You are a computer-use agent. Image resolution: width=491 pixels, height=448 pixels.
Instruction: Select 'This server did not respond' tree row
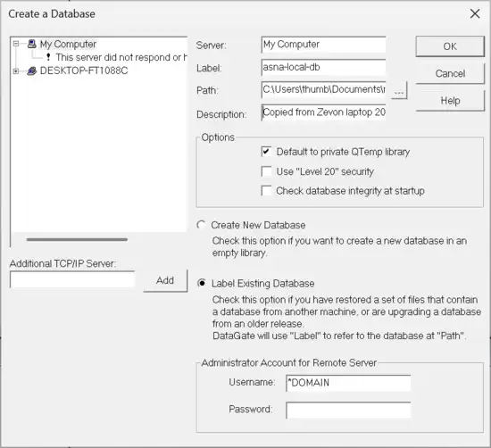[x=121, y=57]
